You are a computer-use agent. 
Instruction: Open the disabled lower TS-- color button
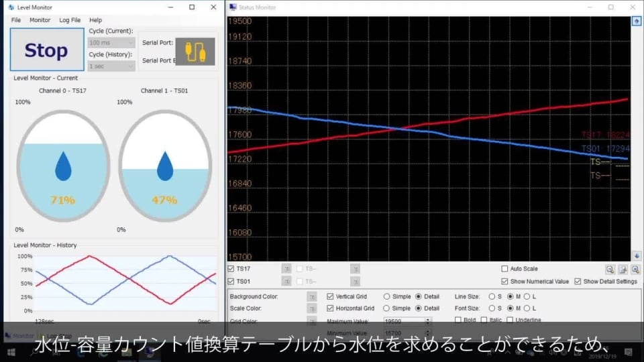[356, 282]
